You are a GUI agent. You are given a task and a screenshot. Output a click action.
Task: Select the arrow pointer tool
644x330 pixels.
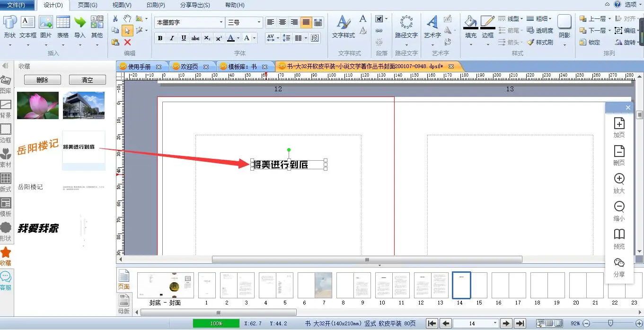pyautogui.click(x=127, y=30)
